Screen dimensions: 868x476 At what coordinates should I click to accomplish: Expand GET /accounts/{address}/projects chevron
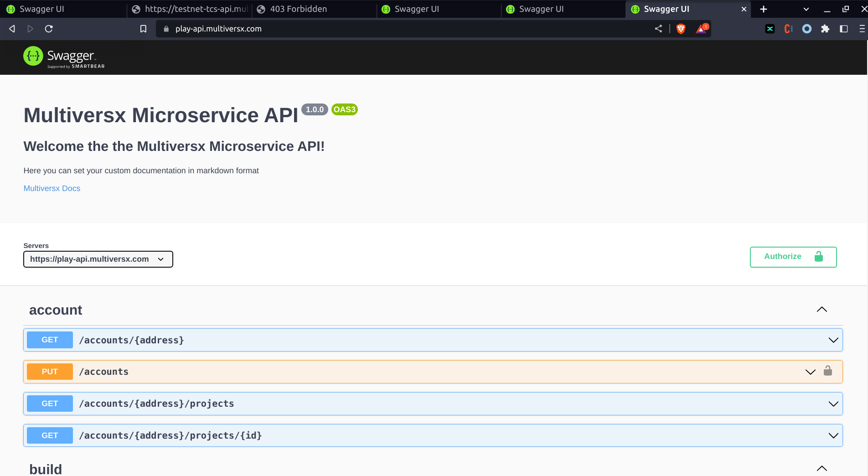(833, 404)
